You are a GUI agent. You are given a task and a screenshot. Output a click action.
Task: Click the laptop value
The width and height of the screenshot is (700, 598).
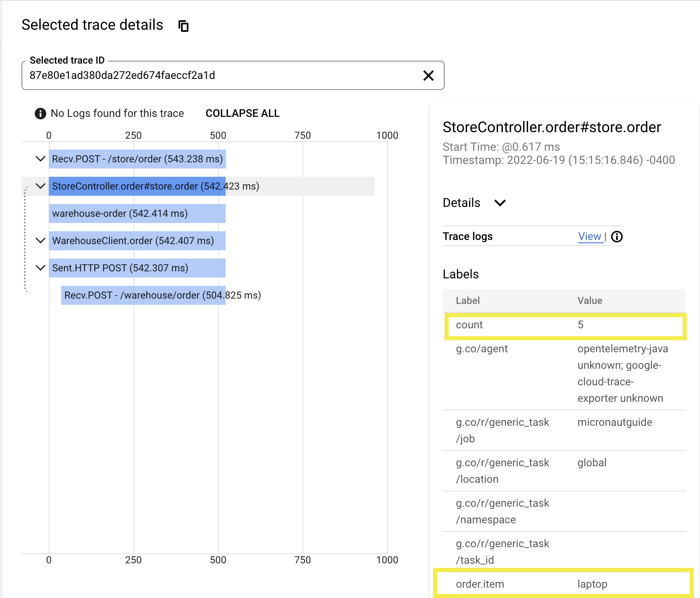592,584
